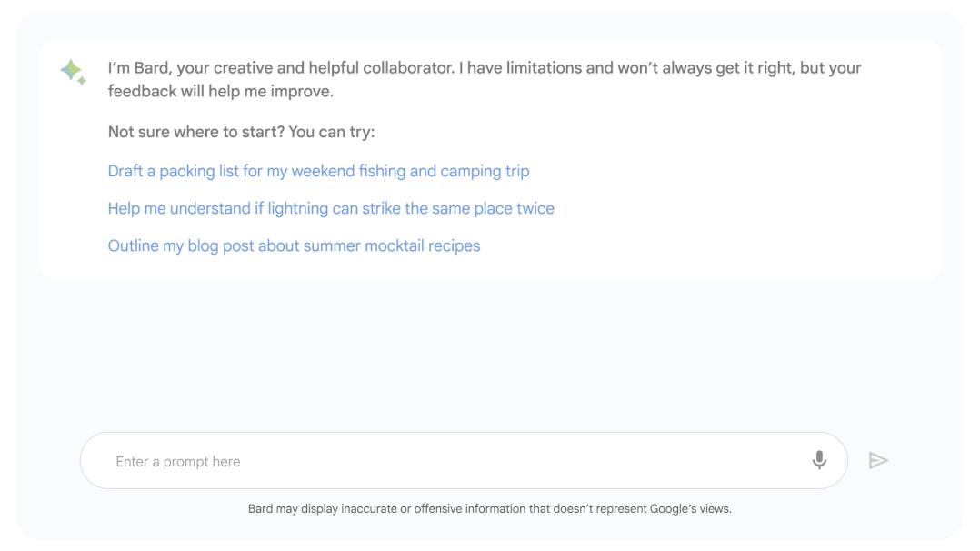Click the Bard sparkle logo icon
Viewport: 980px width, 551px height.
[x=73, y=72]
